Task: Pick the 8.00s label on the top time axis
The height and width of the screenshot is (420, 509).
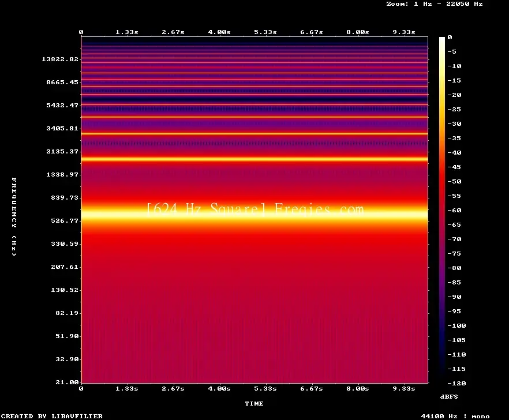Action: point(357,32)
